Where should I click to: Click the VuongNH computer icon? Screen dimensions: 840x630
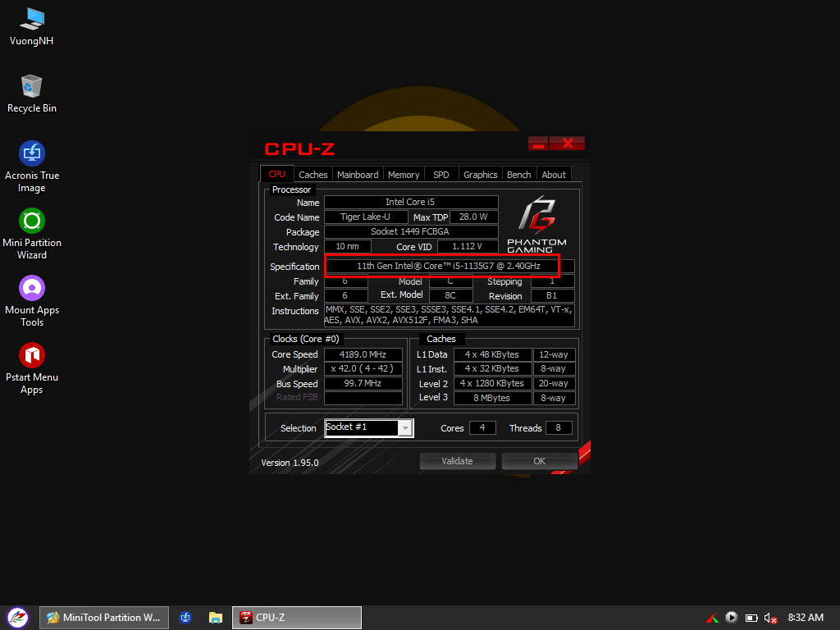point(32,20)
